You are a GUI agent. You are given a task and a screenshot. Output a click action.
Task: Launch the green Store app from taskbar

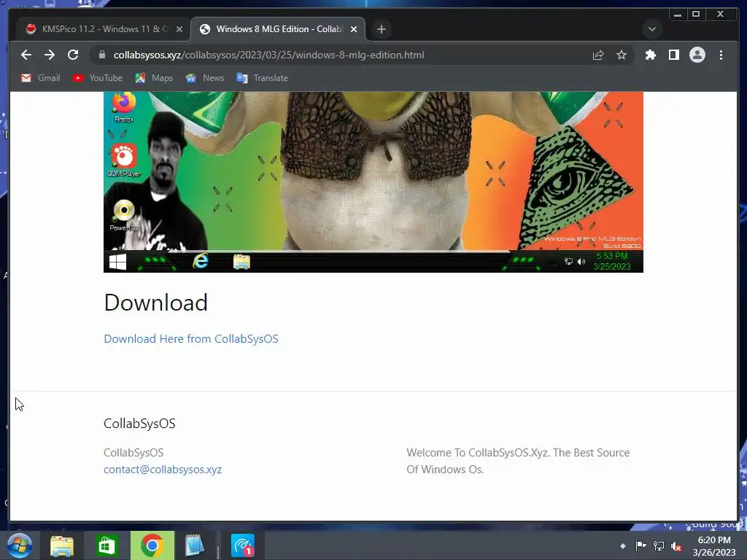click(x=107, y=545)
